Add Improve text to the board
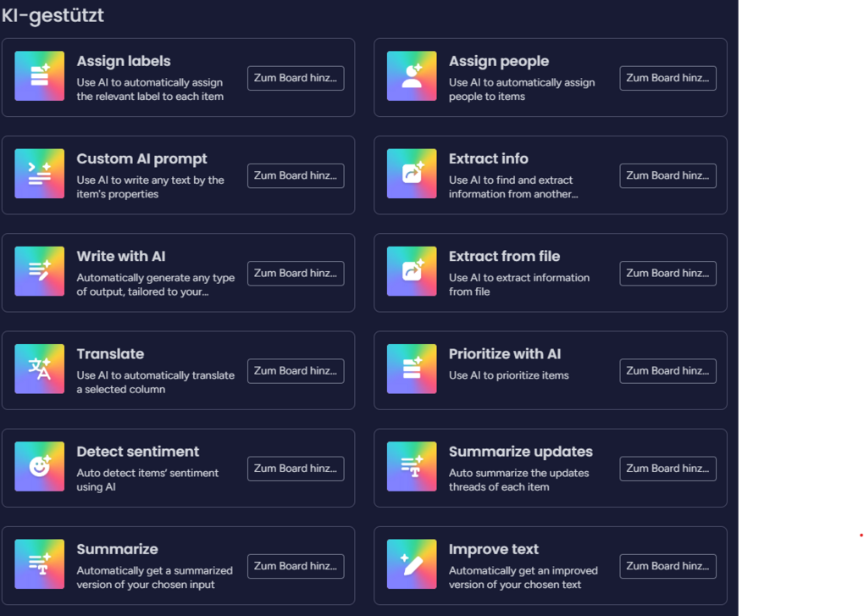Image resolution: width=864 pixels, height=616 pixels. click(x=667, y=566)
